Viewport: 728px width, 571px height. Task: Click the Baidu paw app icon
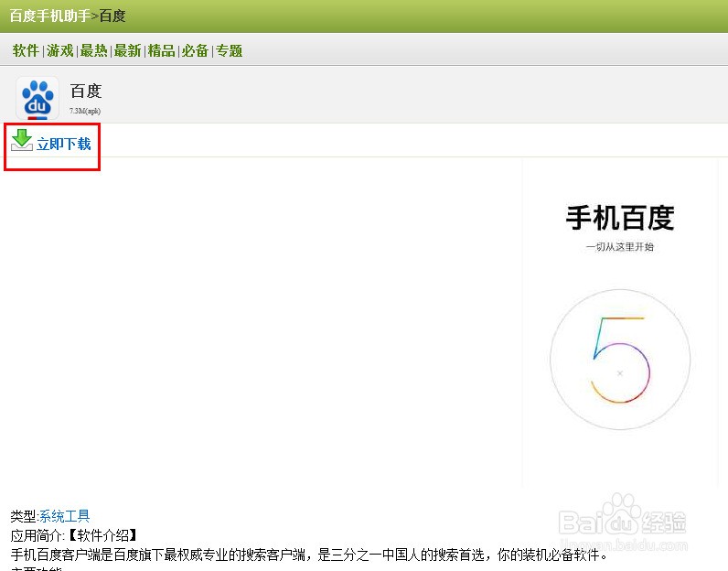coord(37,99)
